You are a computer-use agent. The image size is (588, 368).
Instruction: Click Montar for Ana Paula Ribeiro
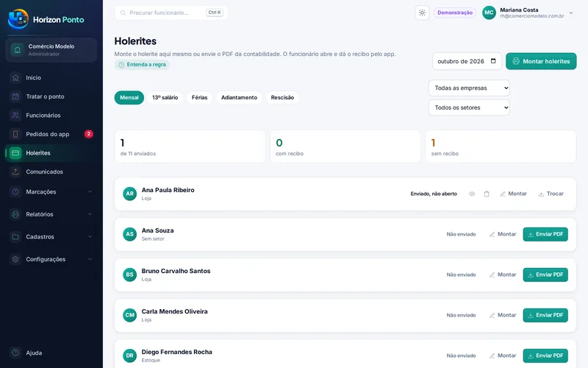click(x=513, y=194)
